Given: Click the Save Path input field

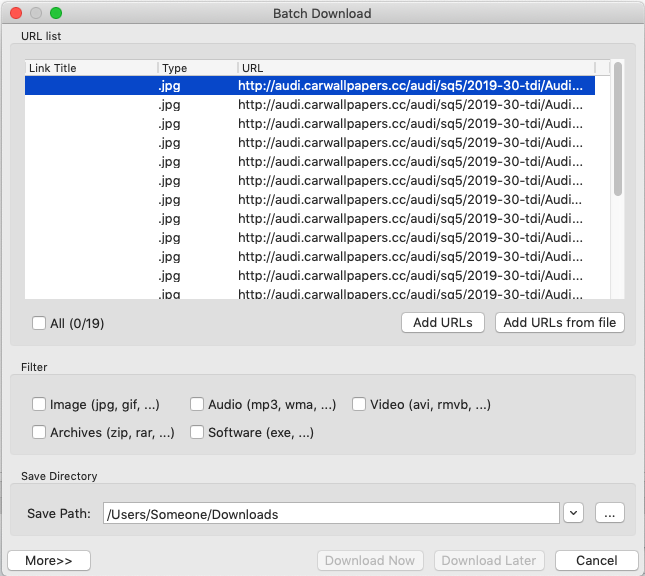Looking at the screenshot, I should (331, 513).
